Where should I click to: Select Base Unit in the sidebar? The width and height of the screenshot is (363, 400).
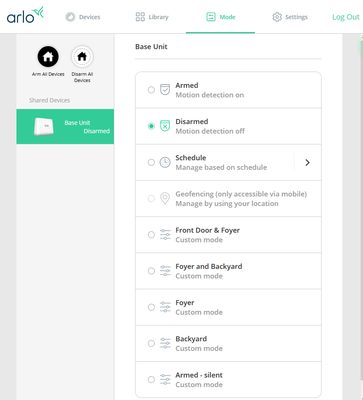[x=65, y=127]
